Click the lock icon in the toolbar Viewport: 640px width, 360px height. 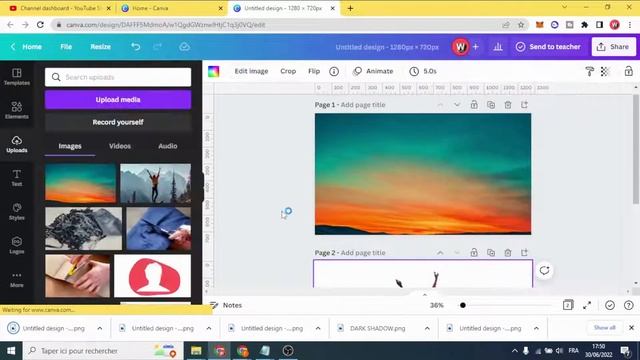629,71
